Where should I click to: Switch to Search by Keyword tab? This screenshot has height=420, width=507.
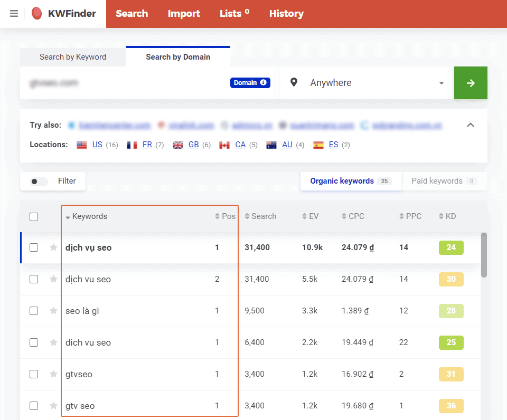[x=73, y=57]
